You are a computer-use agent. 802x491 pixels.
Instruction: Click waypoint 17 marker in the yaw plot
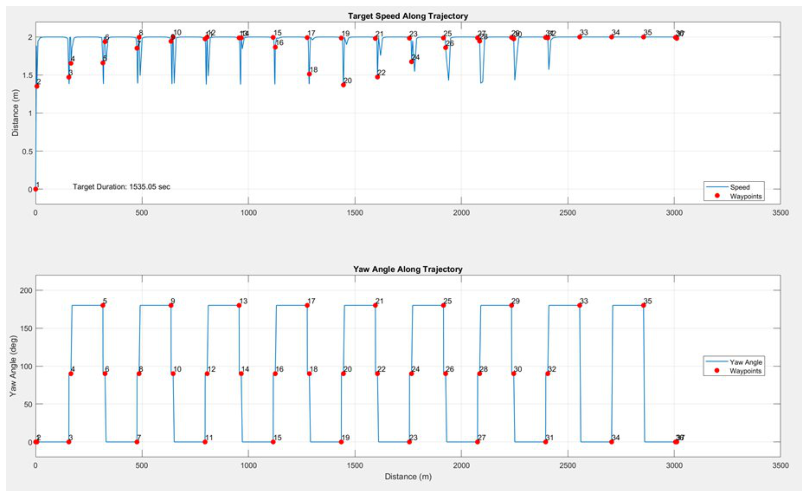(307, 305)
